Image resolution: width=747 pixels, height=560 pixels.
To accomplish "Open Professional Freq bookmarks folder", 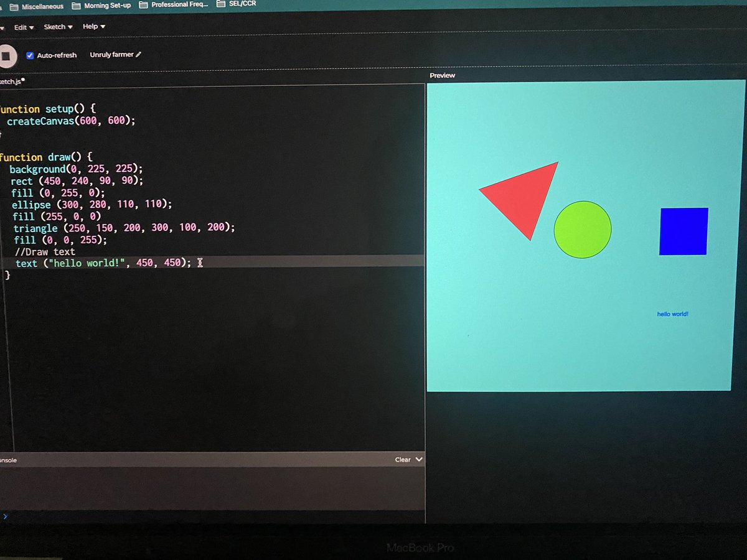I will [x=174, y=4].
